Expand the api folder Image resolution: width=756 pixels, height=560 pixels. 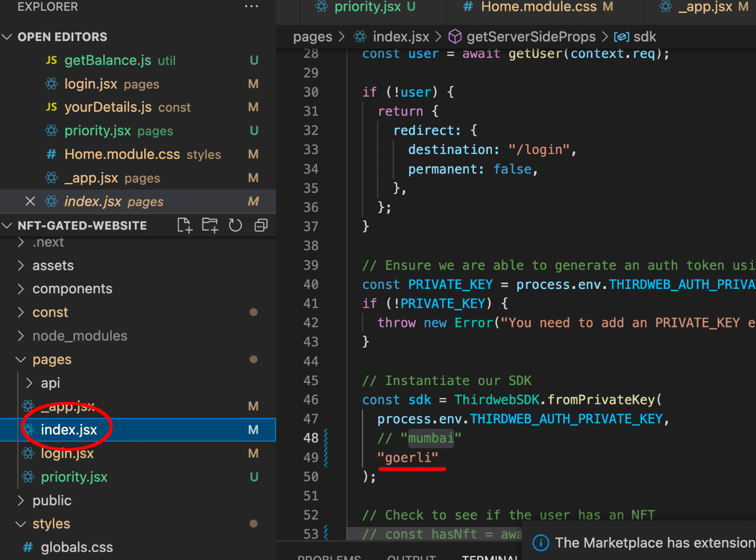pos(29,383)
